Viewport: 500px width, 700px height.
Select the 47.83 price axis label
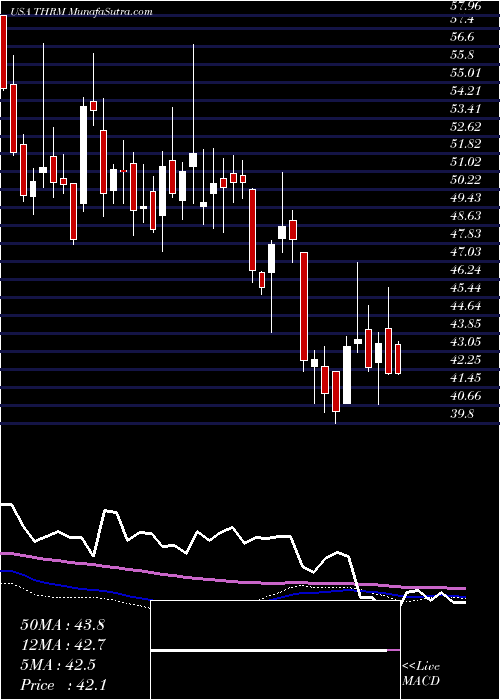click(467, 233)
